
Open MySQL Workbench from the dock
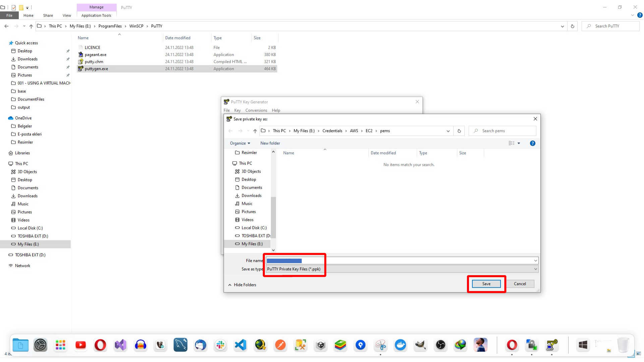pyautogui.click(x=180, y=345)
